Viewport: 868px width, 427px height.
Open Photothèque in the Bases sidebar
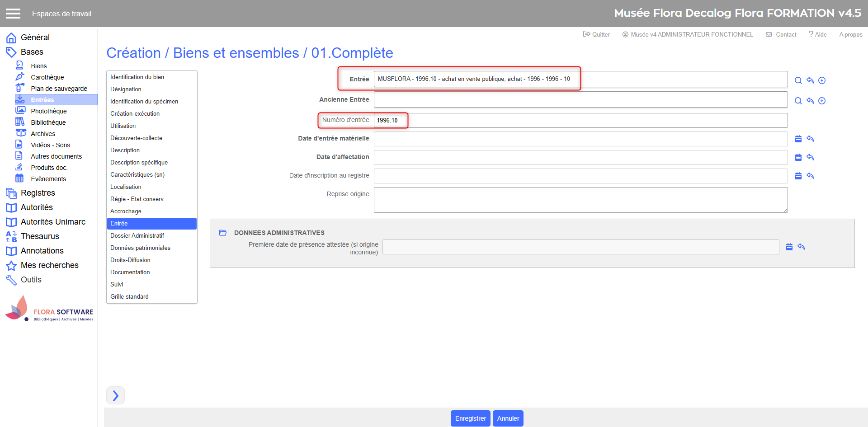48,111
